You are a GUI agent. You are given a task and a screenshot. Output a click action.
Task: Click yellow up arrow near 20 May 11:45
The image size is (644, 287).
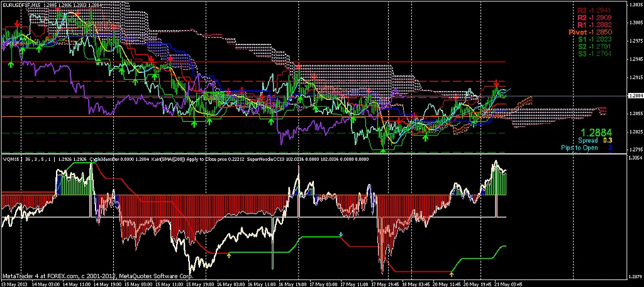452,273
